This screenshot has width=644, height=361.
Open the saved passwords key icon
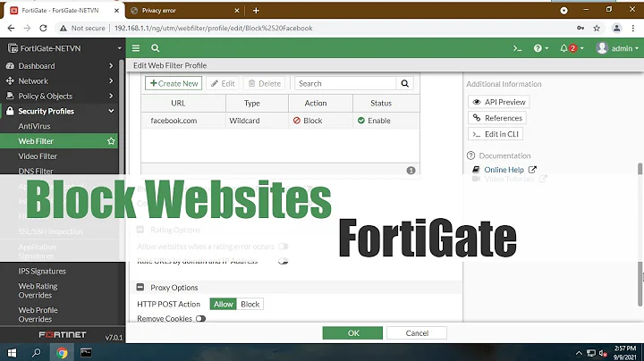pyautogui.click(x=580, y=28)
